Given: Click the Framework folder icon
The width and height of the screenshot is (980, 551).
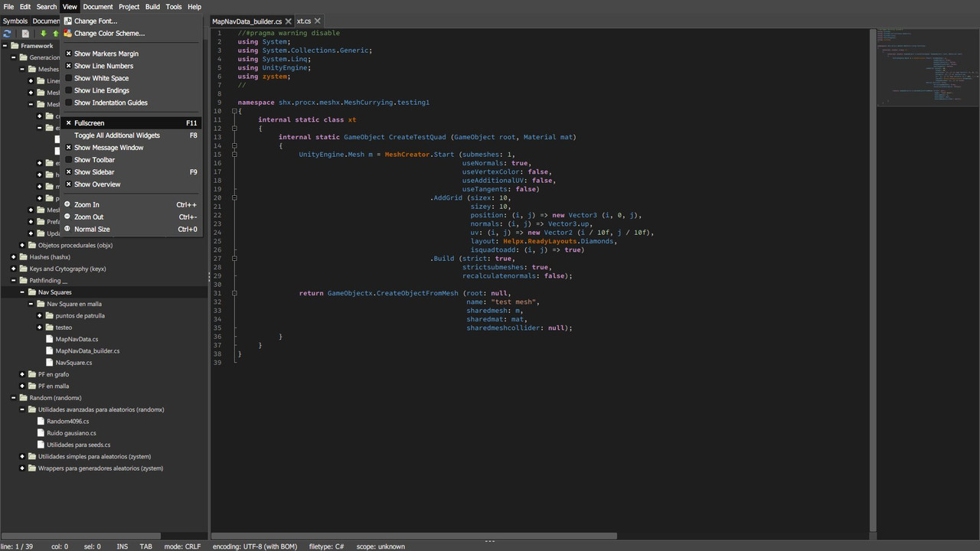Looking at the screenshot, I should pos(15,46).
